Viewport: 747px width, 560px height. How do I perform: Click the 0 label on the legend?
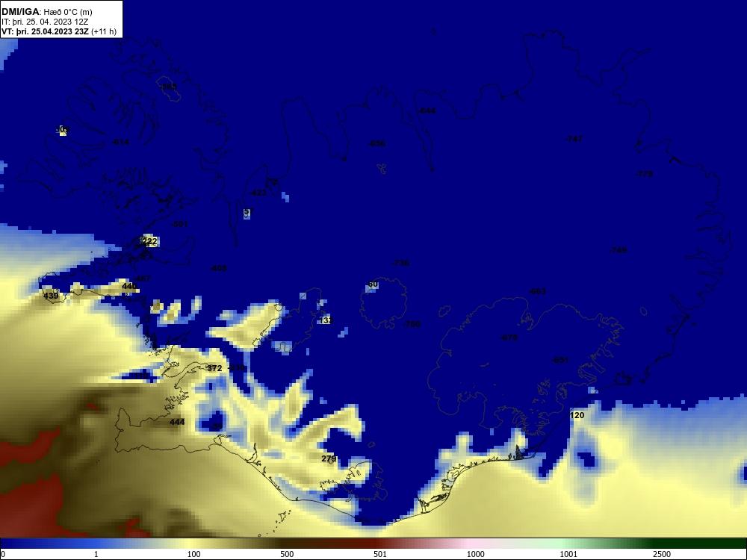3,554
